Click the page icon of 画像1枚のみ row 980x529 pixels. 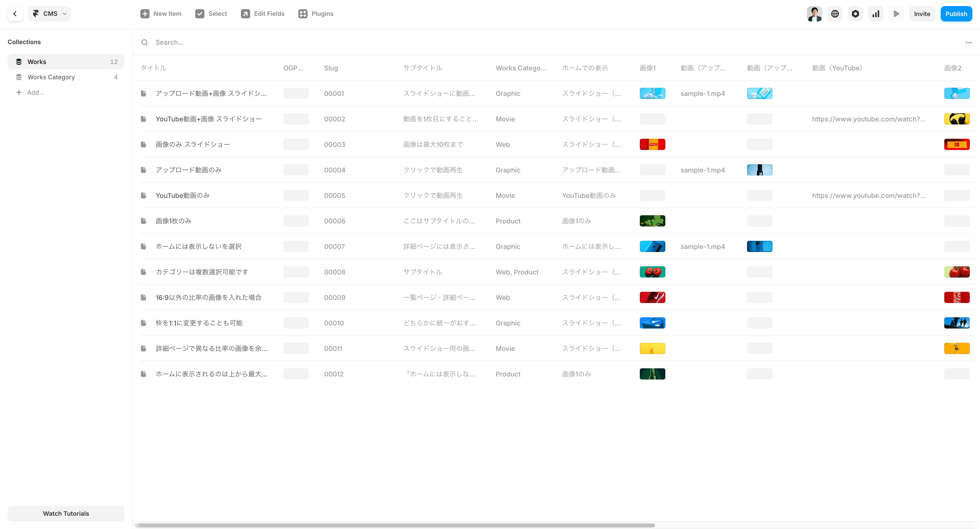click(143, 221)
